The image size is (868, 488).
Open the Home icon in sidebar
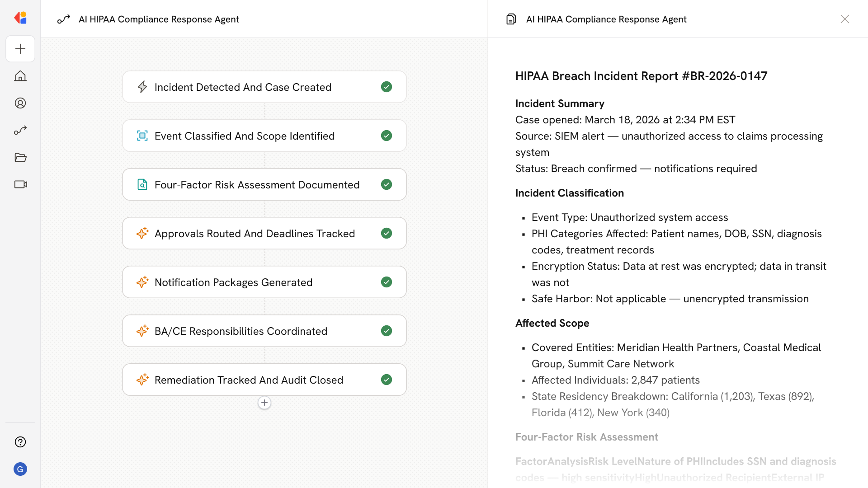point(20,76)
